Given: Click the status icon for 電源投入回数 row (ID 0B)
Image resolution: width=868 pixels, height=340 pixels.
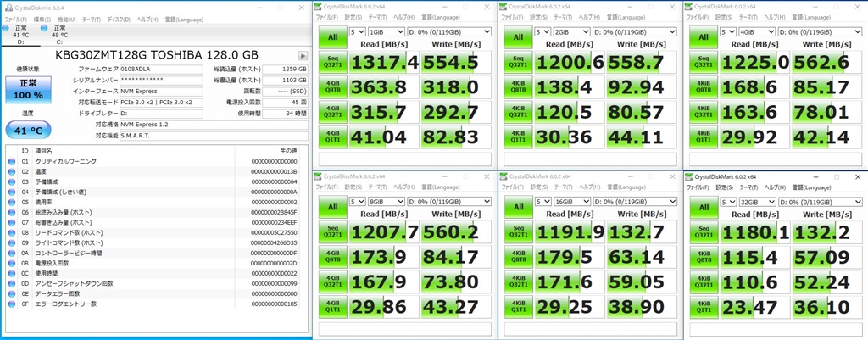Looking at the screenshot, I should pyautogui.click(x=12, y=263).
